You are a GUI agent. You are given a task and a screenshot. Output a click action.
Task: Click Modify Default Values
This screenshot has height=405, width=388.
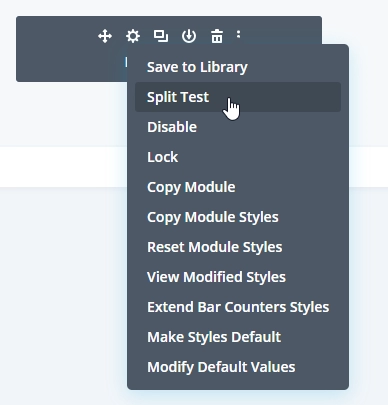(x=238, y=367)
